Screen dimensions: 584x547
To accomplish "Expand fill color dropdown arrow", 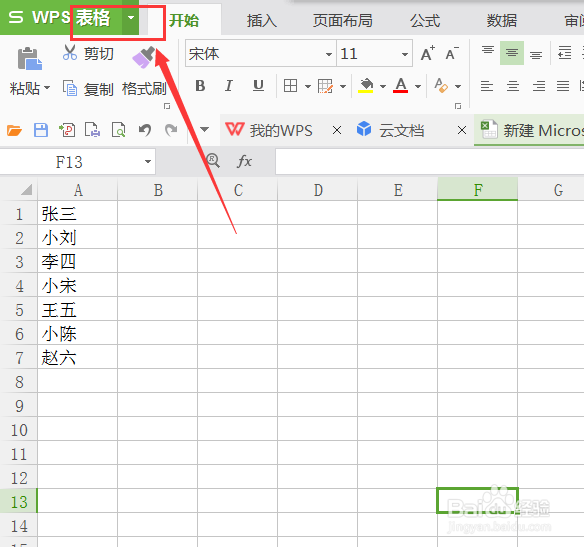I will (x=383, y=86).
